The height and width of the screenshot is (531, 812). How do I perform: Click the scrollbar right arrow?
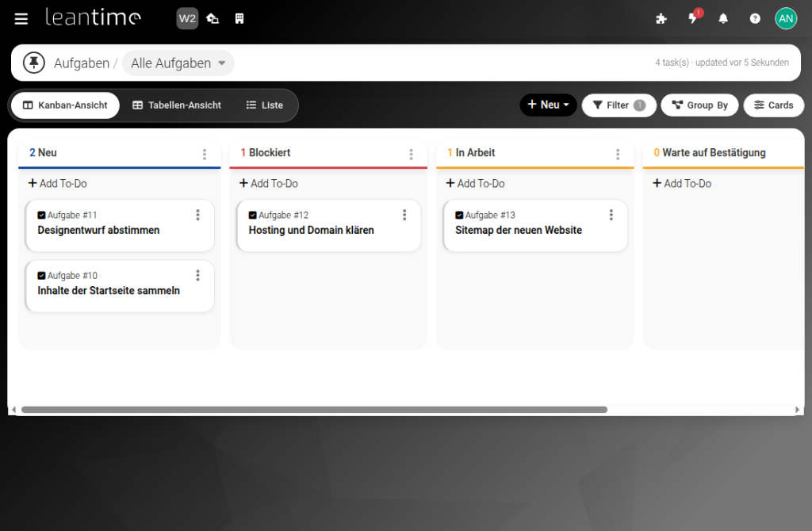(x=798, y=410)
